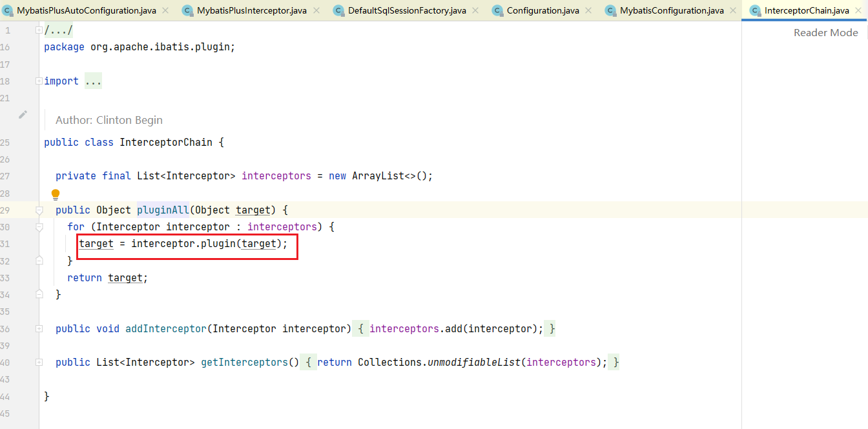The image size is (868, 429).
Task: Expand the getInterceptors method fold marker
Action: (39, 363)
